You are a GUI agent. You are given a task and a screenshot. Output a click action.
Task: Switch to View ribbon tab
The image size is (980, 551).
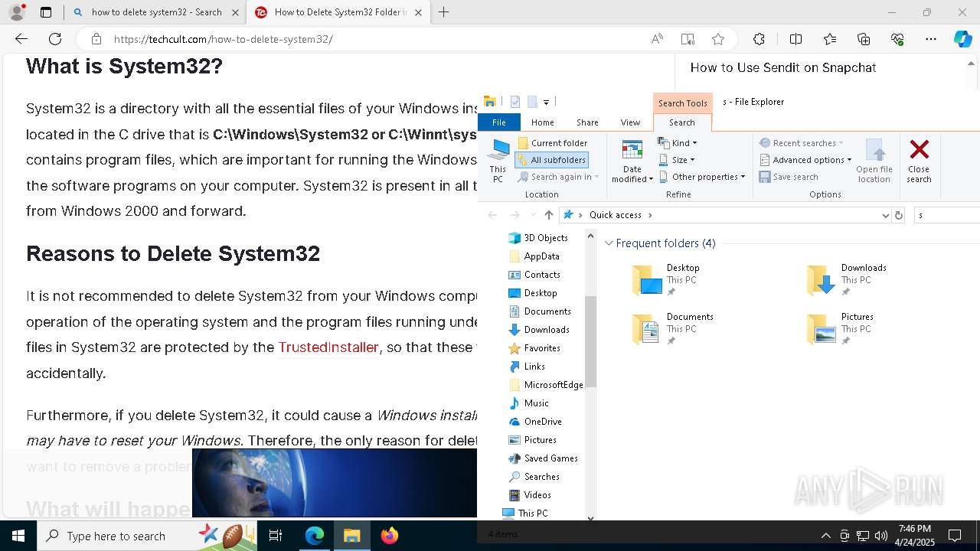pyautogui.click(x=630, y=122)
